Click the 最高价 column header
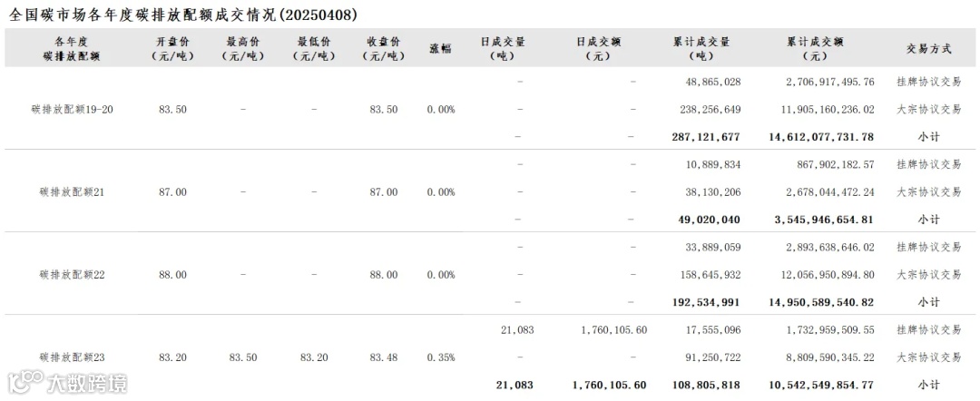The height and width of the screenshot is (401, 980). tap(243, 49)
